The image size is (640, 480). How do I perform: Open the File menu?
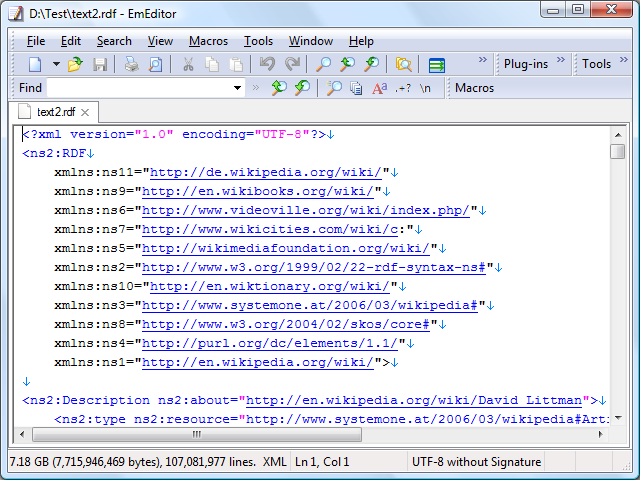pyautogui.click(x=36, y=41)
